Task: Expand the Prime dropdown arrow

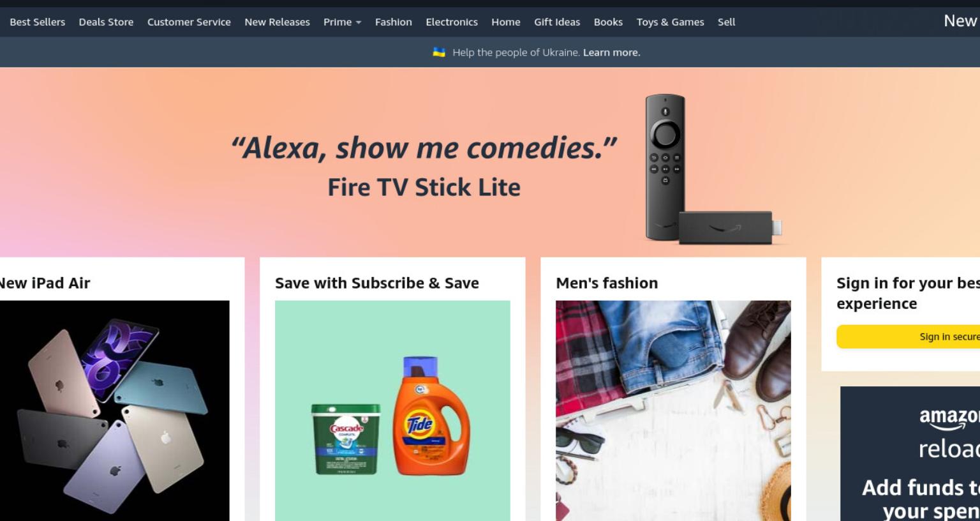Action: (x=359, y=22)
